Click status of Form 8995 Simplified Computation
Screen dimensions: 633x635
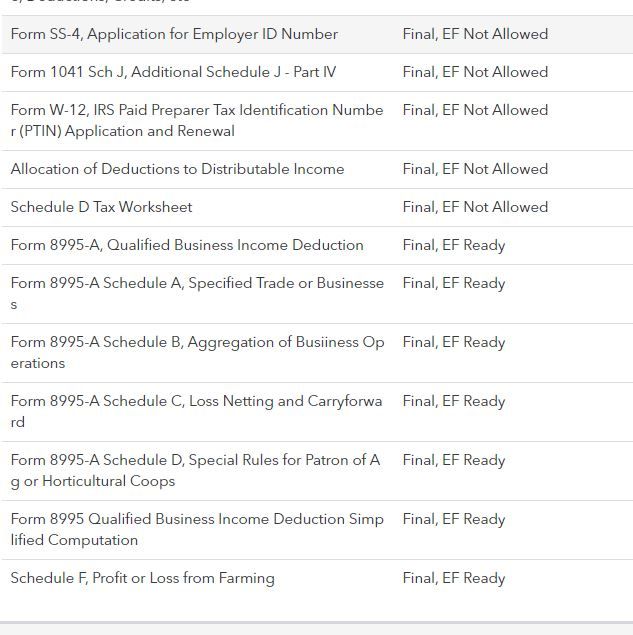[x=454, y=520]
